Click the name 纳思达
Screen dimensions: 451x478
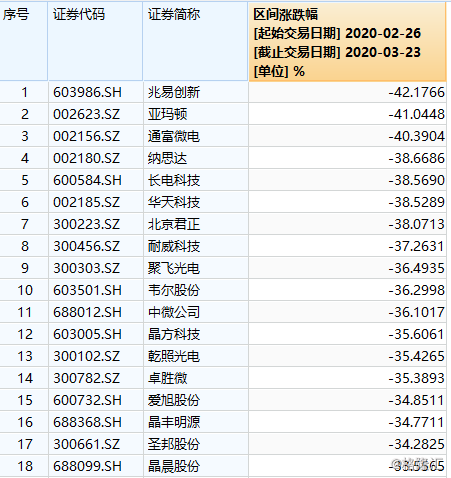[x=168, y=158]
